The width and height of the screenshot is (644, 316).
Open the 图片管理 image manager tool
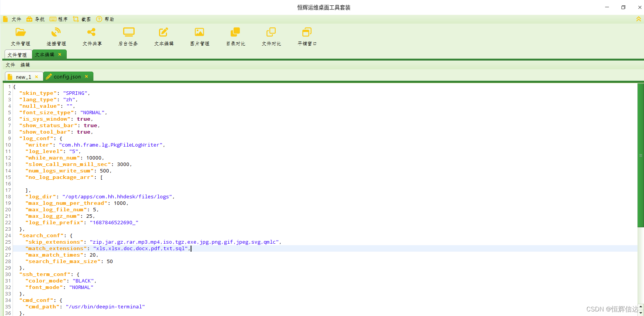coord(200,37)
